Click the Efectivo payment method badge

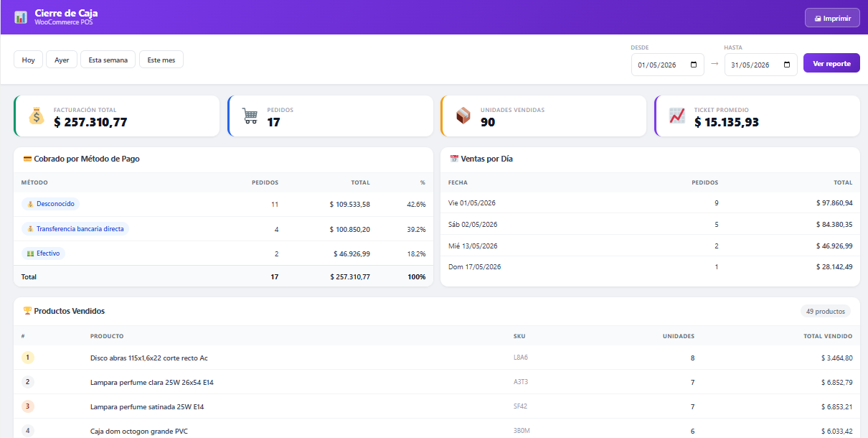click(43, 253)
